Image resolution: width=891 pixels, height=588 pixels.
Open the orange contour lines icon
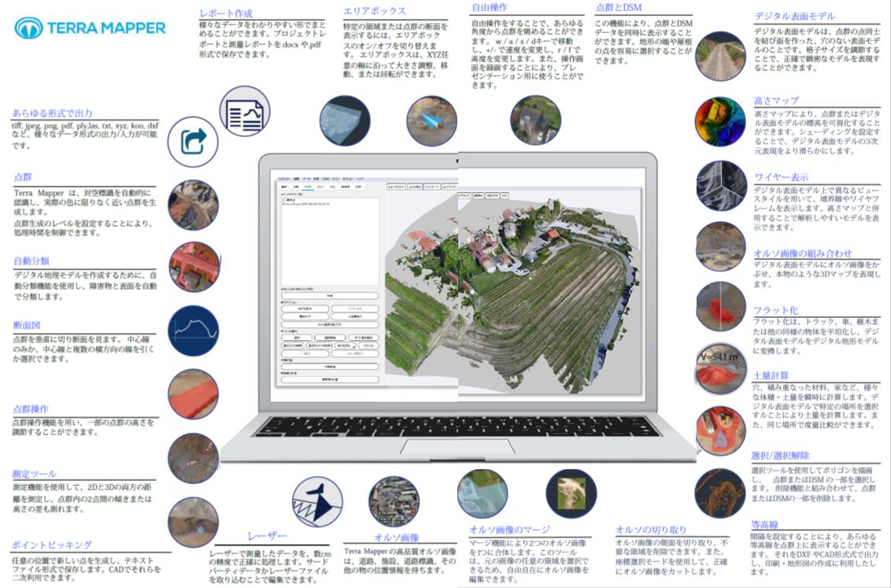pyautogui.click(x=720, y=494)
